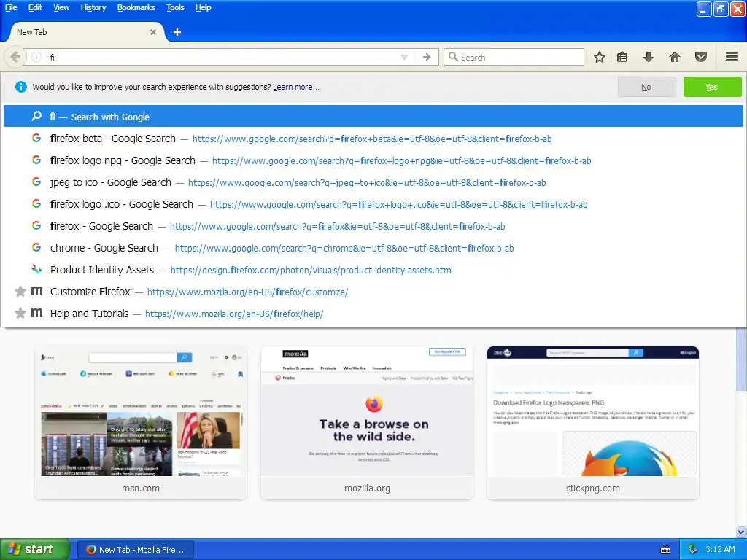The image size is (747, 560).
Task: Go to the Home page icon
Action: 675,57
